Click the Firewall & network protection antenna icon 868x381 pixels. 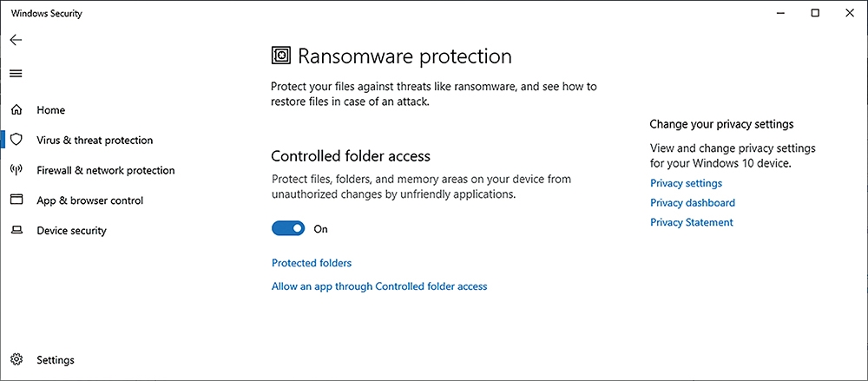16,170
